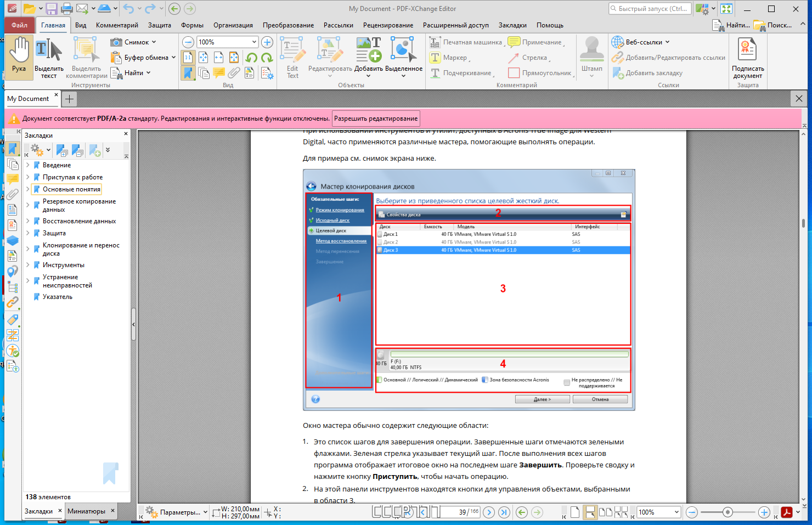Click Подписать документ sign icon
The width and height of the screenshot is (812, 525).
point(748,57)
